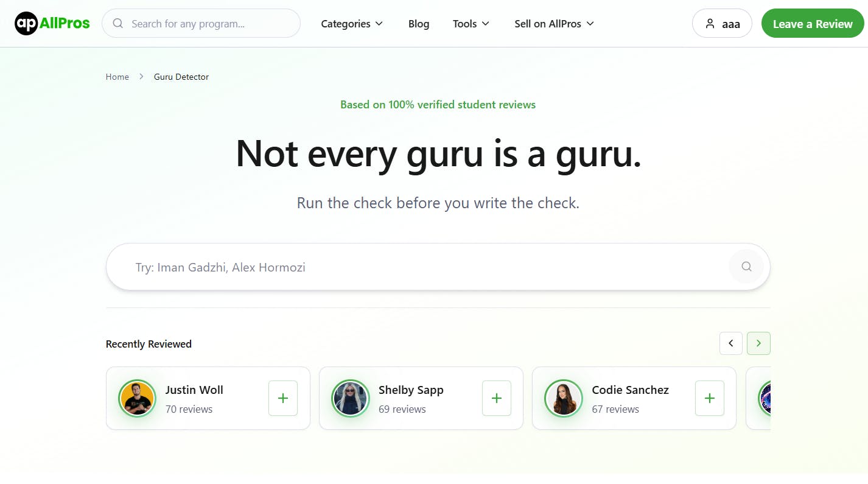
Task: Show next recently reviewed gurus
Action: (758, 343)
